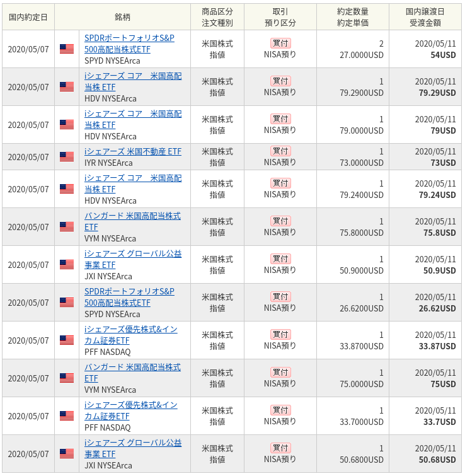
Task: Click the US flag in the 79.2400USD HDV row
Action: (67, 189)
